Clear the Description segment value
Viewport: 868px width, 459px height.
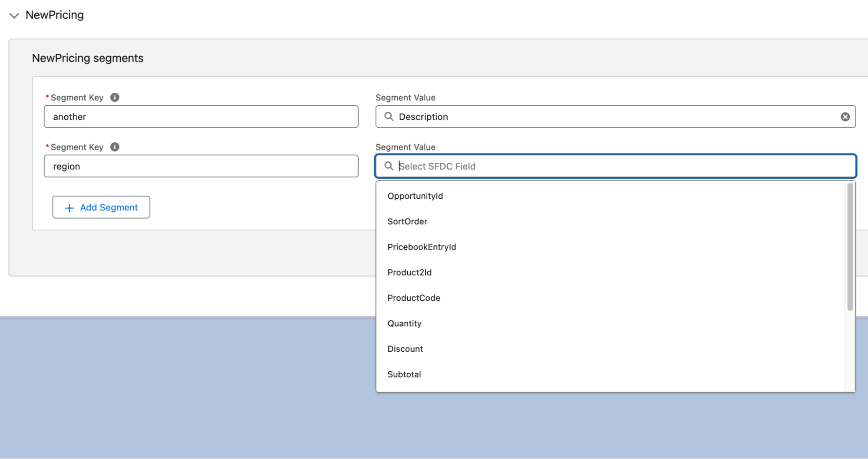click(x=845, y=117)
